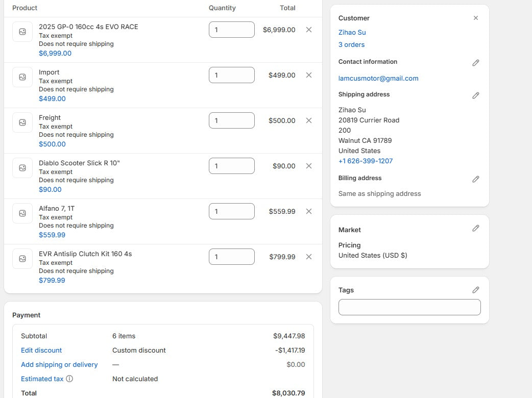
Task: Edit Tags using the pencil icon
Action: (x=476, y=290)
